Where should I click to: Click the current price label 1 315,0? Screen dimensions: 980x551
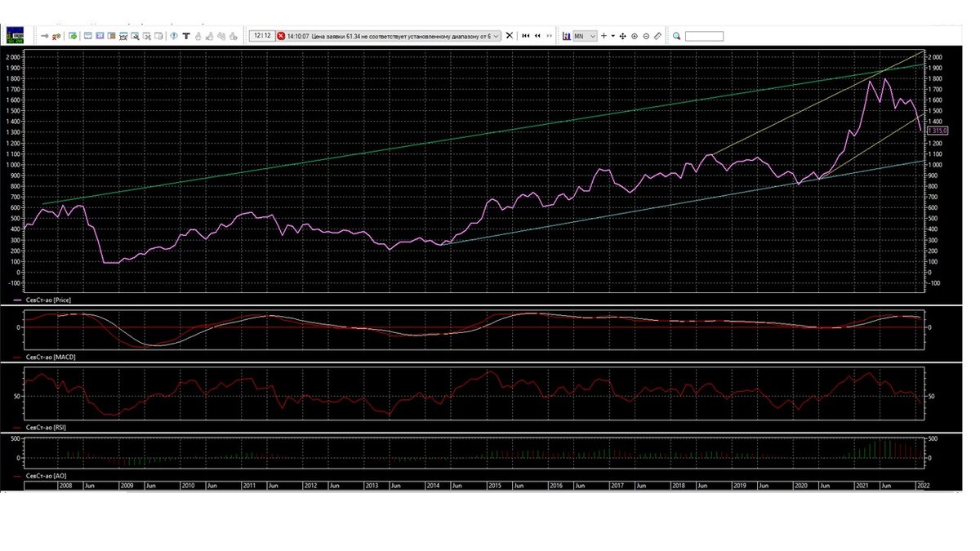pyautogui.click(x=937, y=131)
